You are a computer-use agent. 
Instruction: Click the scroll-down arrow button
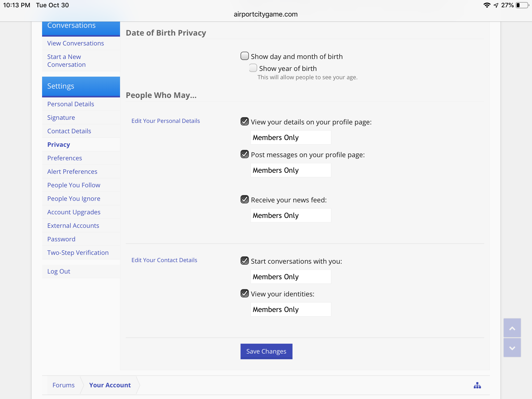coord(512,348)
